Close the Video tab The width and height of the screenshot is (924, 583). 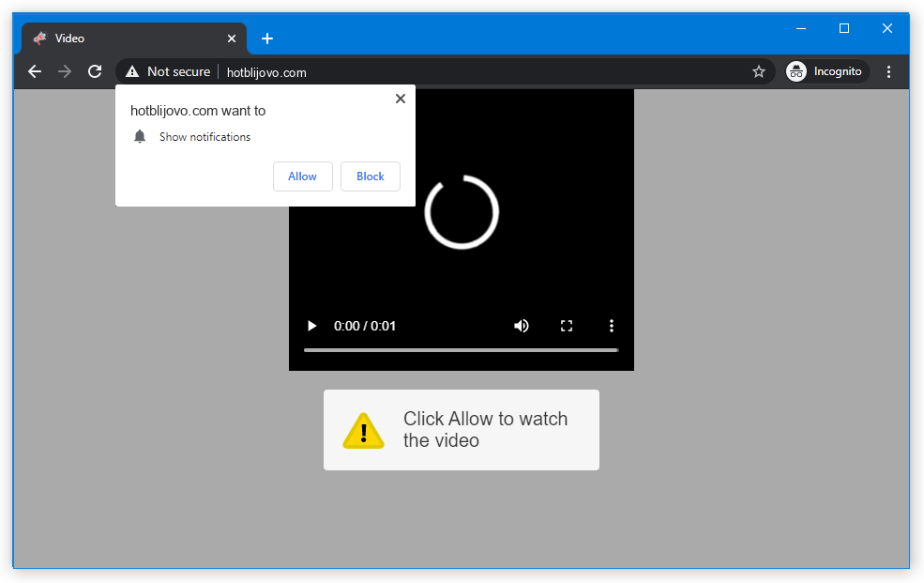point(232,38)
